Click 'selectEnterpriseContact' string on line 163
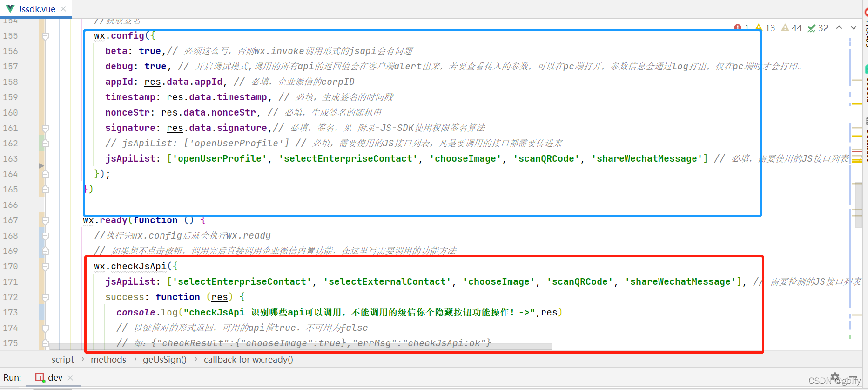868x390 pixels. point(348,159)
